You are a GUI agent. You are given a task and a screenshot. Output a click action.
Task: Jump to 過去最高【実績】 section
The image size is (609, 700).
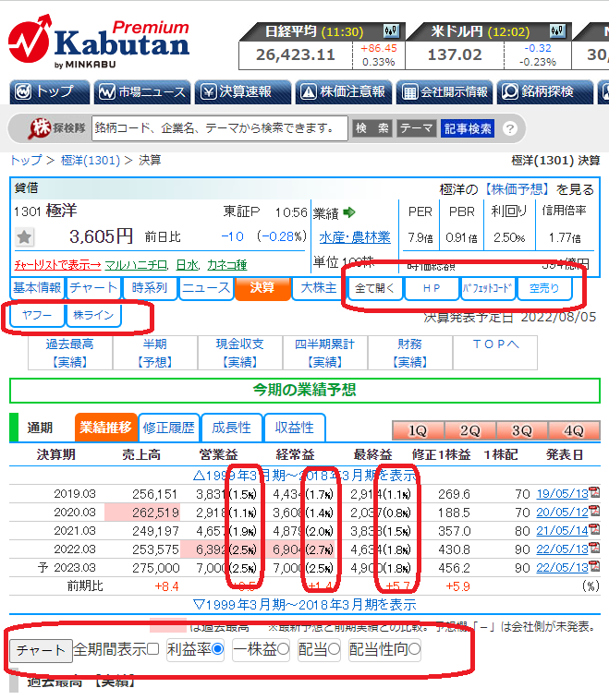[x=70, y=353]
